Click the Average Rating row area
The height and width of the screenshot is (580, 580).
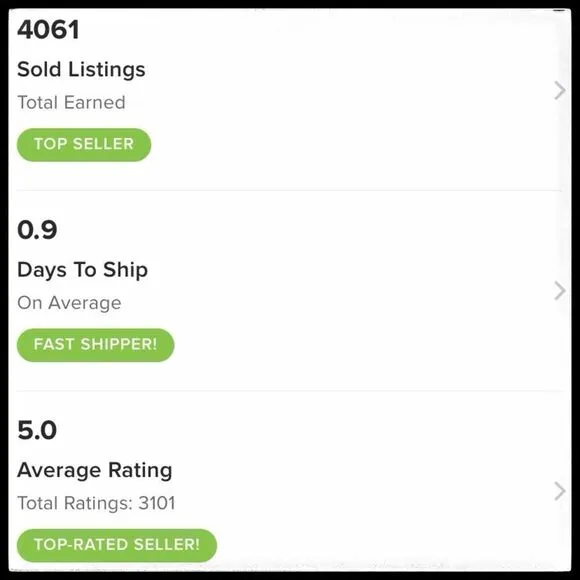click(290, 481)
